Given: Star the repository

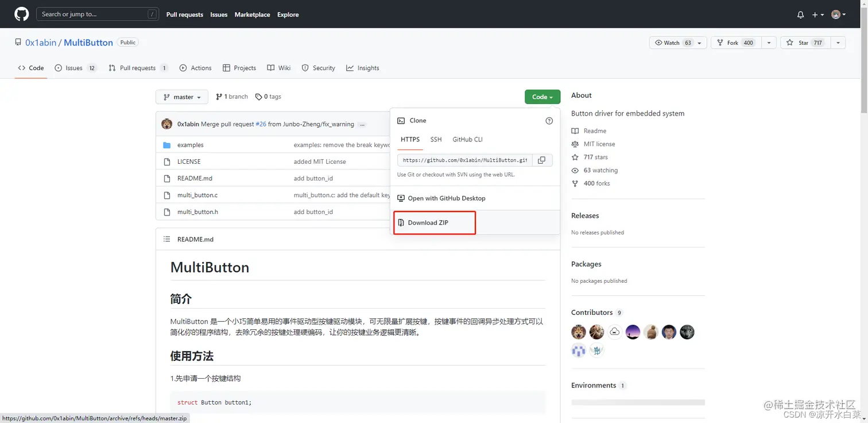Looking at the screenshot, I should pyautogui.click(x=805, y=43).
